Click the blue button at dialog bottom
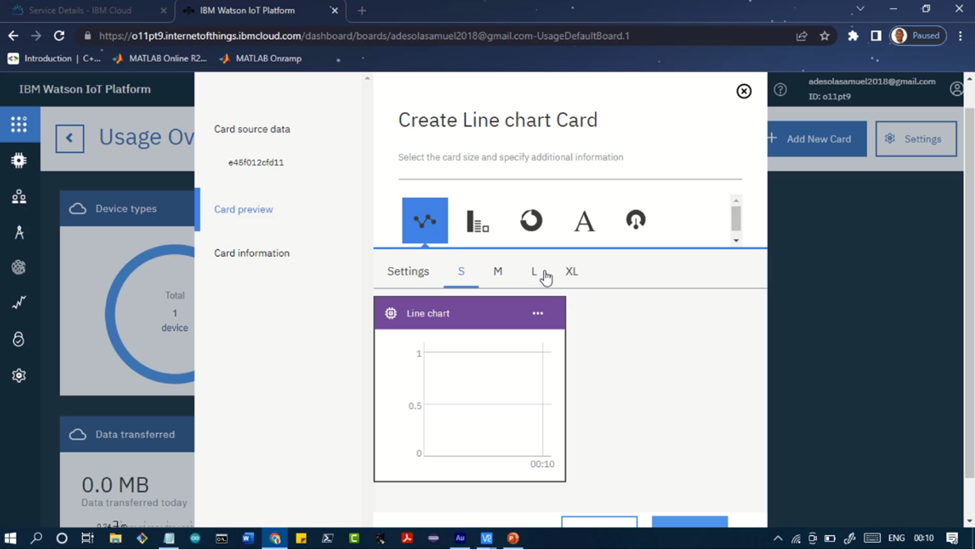This screenshot has height=550, width=975. (690, 521)
